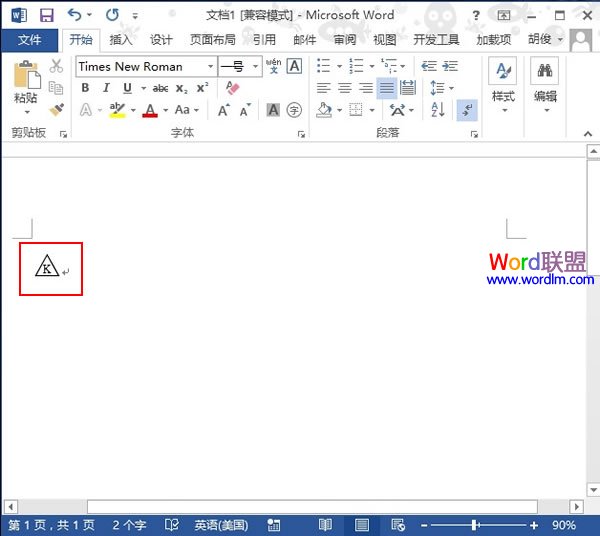
Task: Open the phonetic guide (wén) tool
Action: click(x=274, y=66)
